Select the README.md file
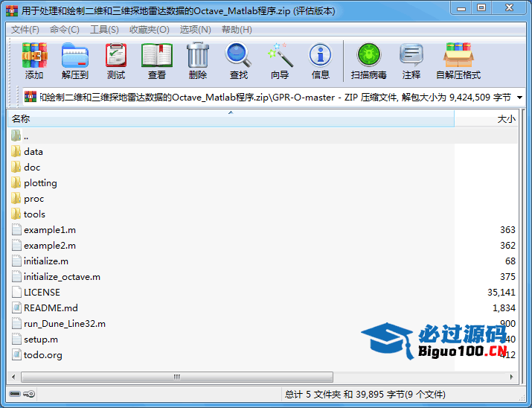 [45, 308]
